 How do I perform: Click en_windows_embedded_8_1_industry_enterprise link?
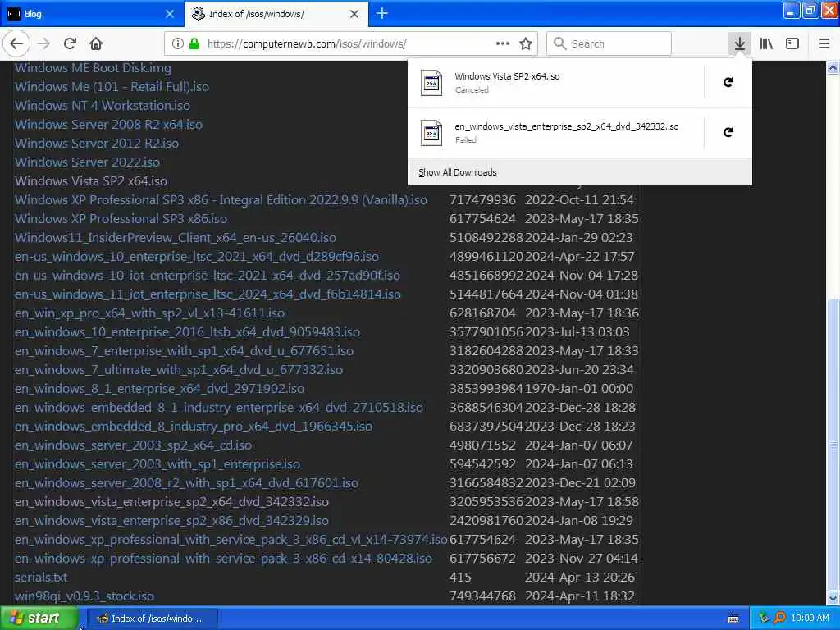218,408
